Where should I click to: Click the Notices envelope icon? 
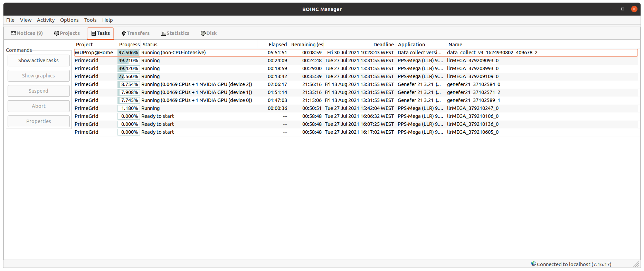tap(13, 33)
